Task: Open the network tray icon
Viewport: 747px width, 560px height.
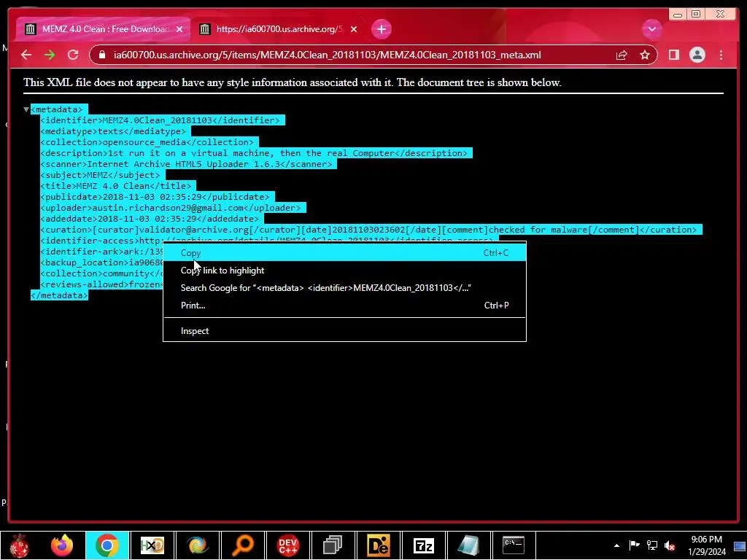Action: tap(651, 545)
